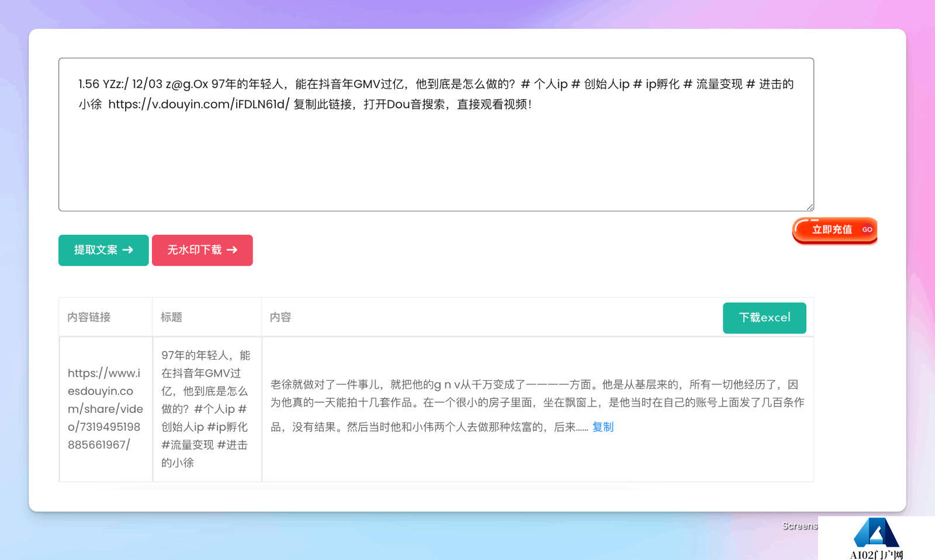Viewport: 935px width, 560px height.
Task: Click the AI02门户网 logo
Action: (x=877, y=538)
